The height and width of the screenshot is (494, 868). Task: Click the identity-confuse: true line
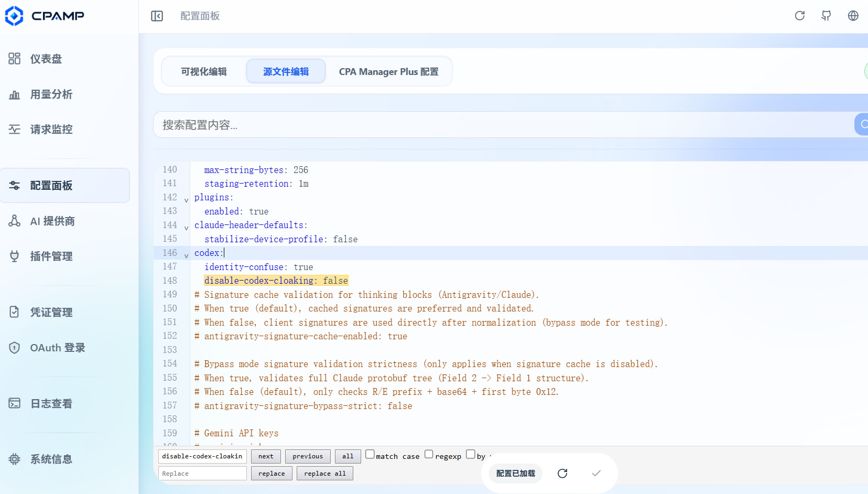pos(258,267)
